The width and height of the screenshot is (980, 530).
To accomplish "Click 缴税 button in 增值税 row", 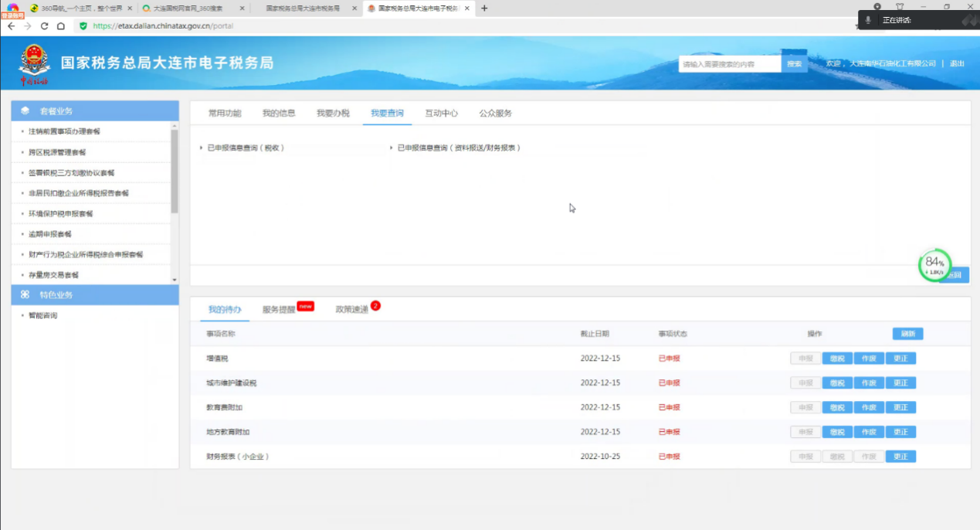I will point(837,358).
